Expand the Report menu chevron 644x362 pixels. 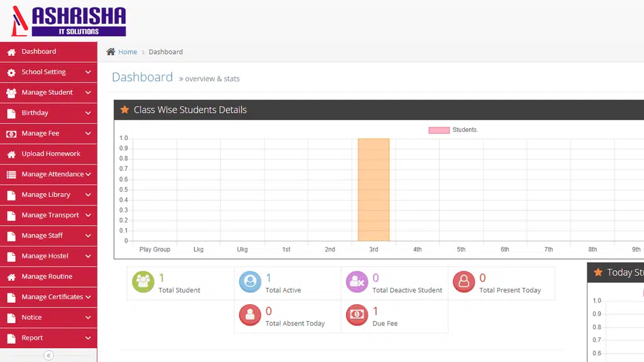click(88, 338)
